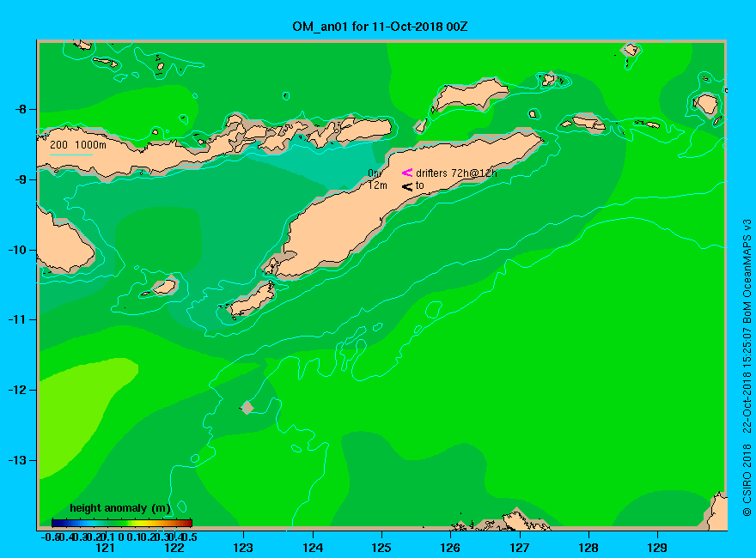Click the longitude axis label 129
The image size is (756, 558).
point(658,548)
